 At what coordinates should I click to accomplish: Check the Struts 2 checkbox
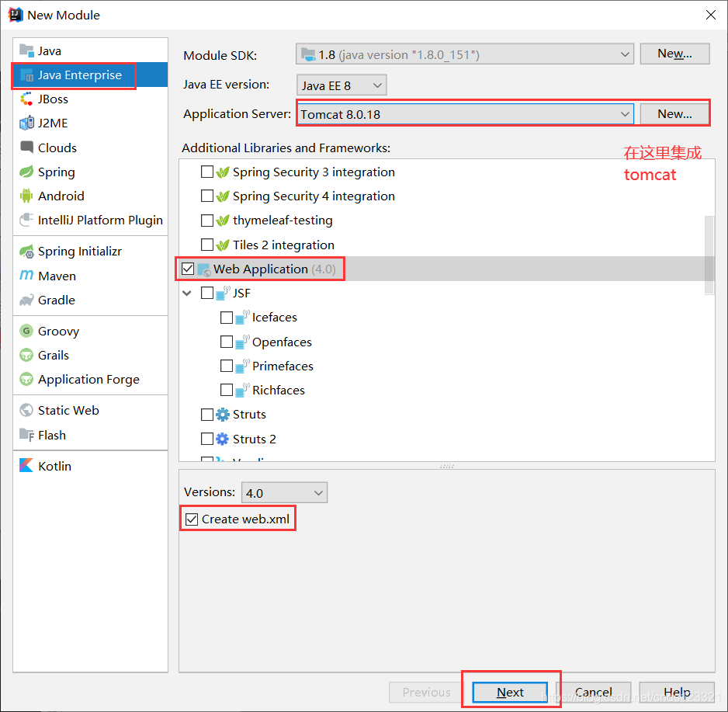click(207, 439)
